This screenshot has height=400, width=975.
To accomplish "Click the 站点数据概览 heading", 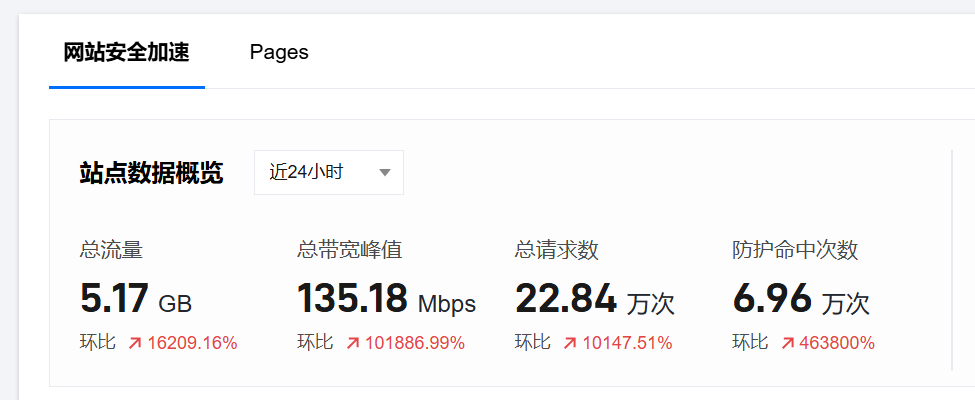I will [x=151, y=173].
